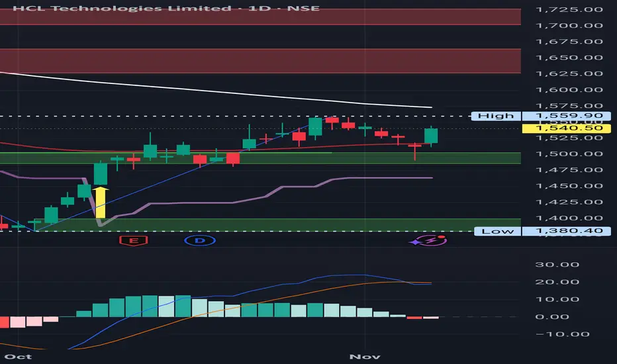
Task: Click the current price 1,540.50 label
Action: tap(566, 128)
